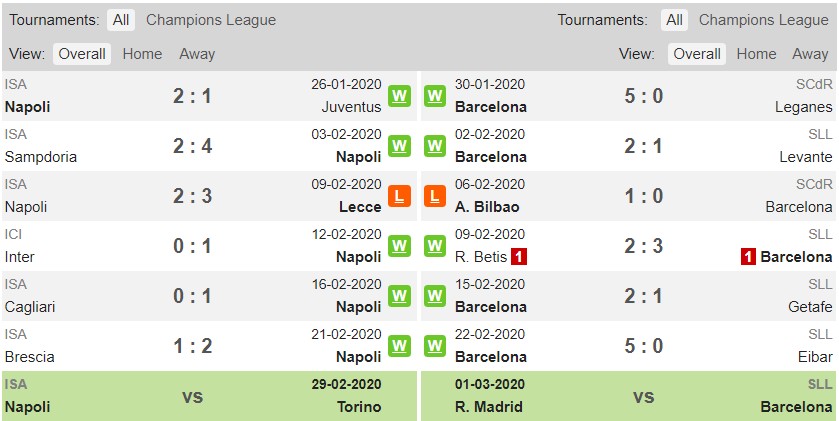Open the 2 : 4 Sampdoria Napoli score
Image resolution: width=839 pixels, height=421 pixels.
(x=193, y=146)
